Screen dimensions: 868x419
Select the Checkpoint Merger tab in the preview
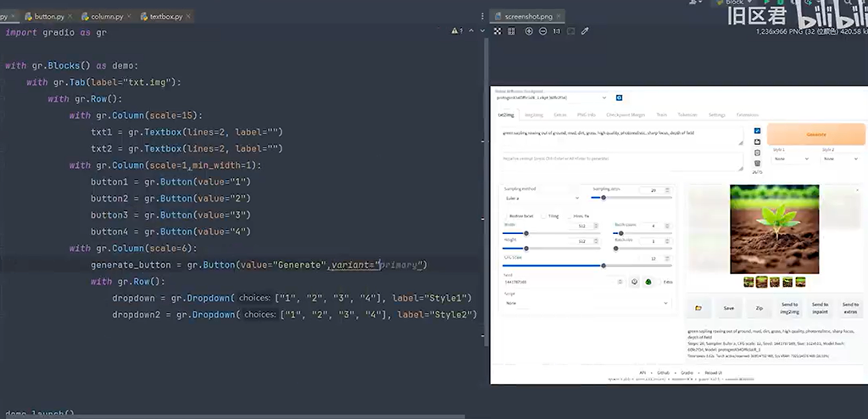(x=626, y=115)
